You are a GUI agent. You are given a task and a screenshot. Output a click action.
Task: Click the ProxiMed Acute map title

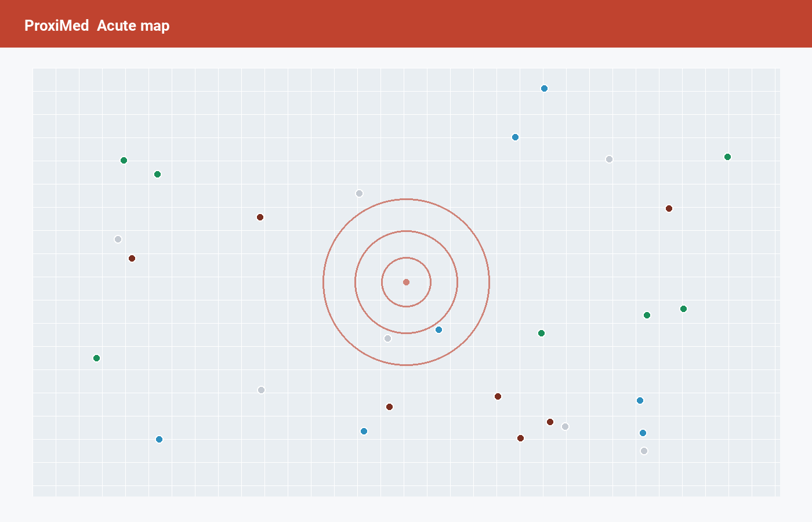97,26
